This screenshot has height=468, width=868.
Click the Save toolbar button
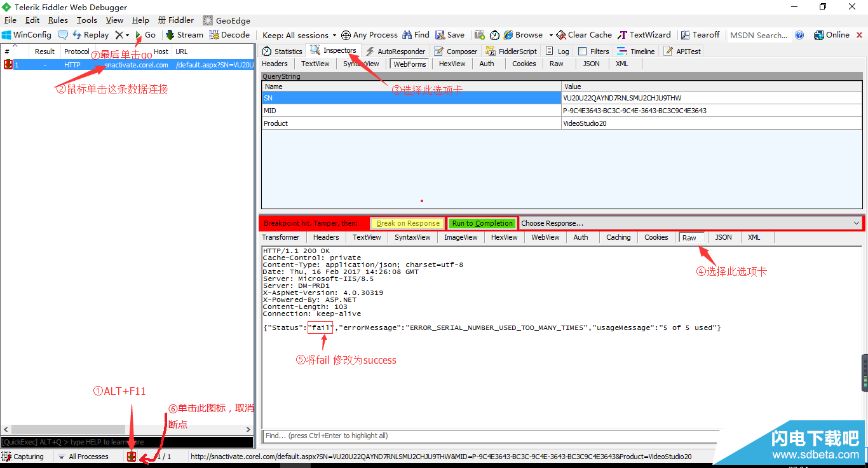[450, 35]
